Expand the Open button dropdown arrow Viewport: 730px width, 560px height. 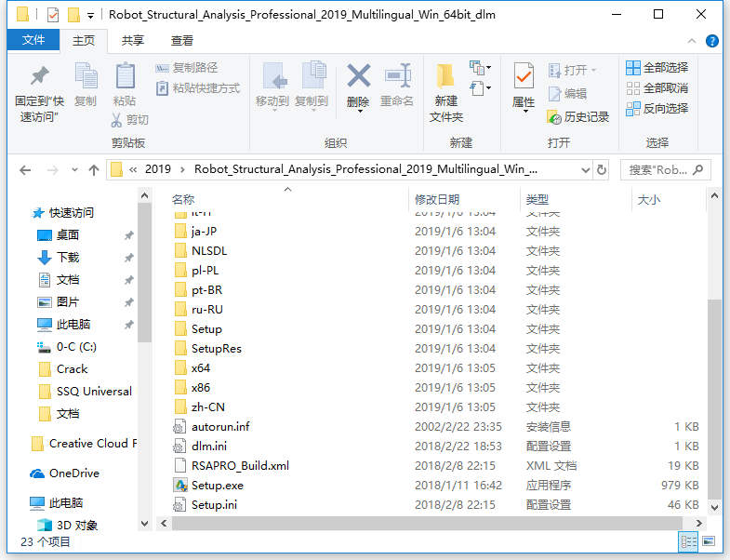593,71
